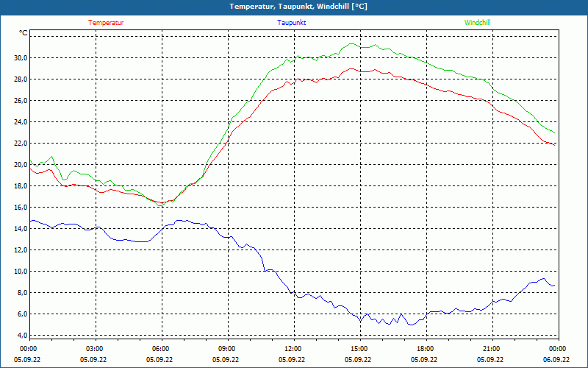Click the '05.09.22' date under 18:00
588x368 pixels.
424,359
